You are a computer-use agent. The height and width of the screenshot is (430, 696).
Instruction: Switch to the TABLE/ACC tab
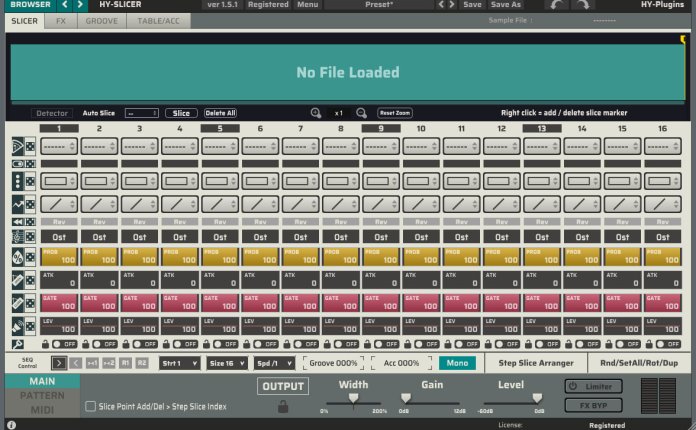pos(158,21)
